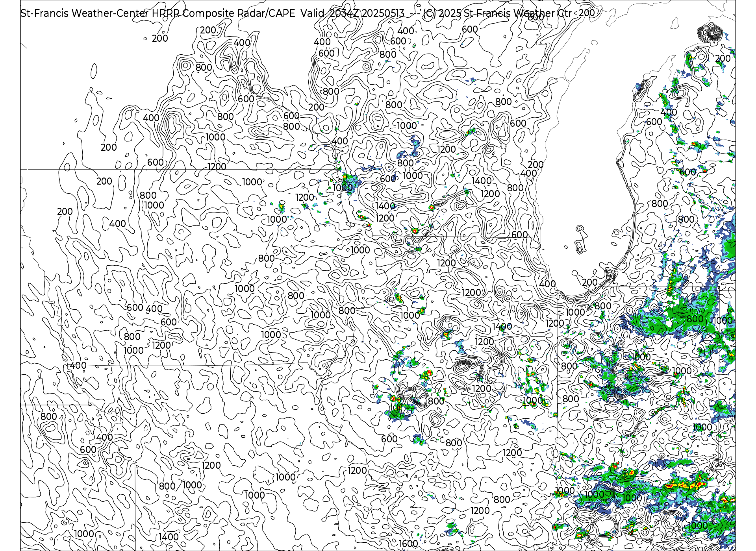This screenshot has height=551, width=756.
Task: Click the "Valid 2034Z 20250513" timestamp text
Action: 352,13
